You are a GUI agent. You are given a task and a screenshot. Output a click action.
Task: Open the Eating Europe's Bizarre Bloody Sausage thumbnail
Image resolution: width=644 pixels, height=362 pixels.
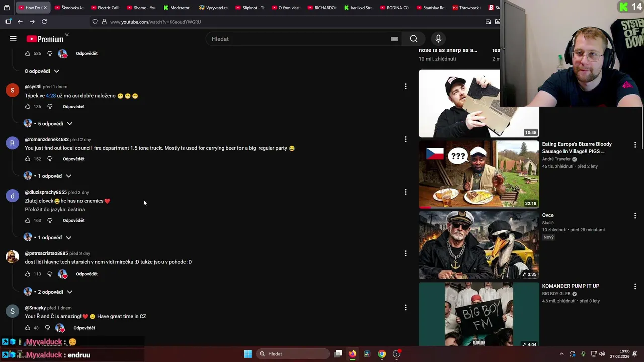pos(478,174)
